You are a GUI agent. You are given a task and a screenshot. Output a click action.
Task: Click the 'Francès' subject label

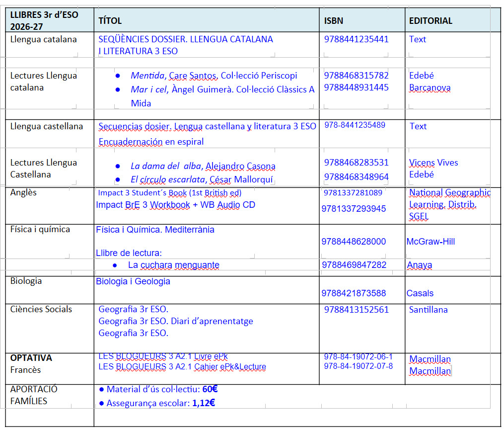(25, 370)
